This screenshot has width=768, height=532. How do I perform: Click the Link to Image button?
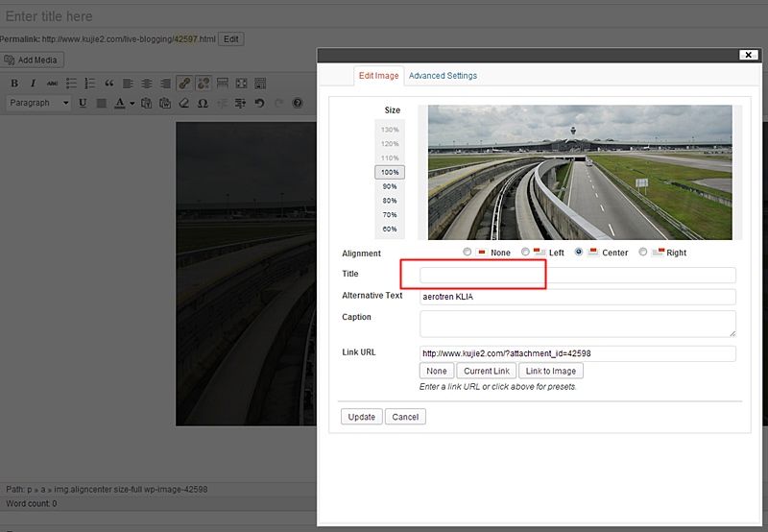click(x=550, y=371)
